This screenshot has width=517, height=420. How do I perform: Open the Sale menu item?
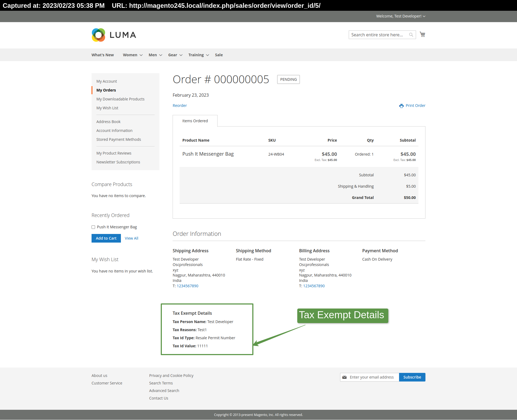[219, 55]
